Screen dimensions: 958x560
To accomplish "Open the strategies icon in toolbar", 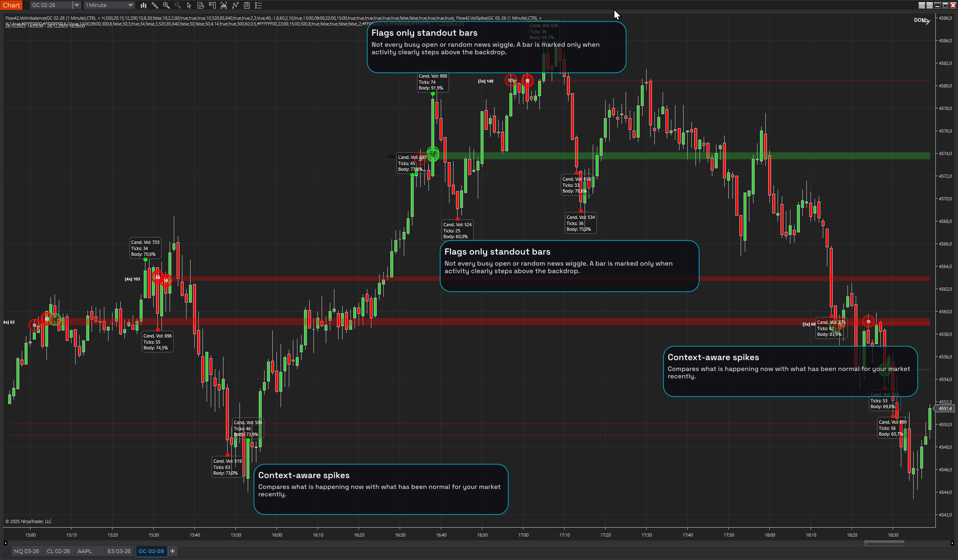I will [247, 5].
